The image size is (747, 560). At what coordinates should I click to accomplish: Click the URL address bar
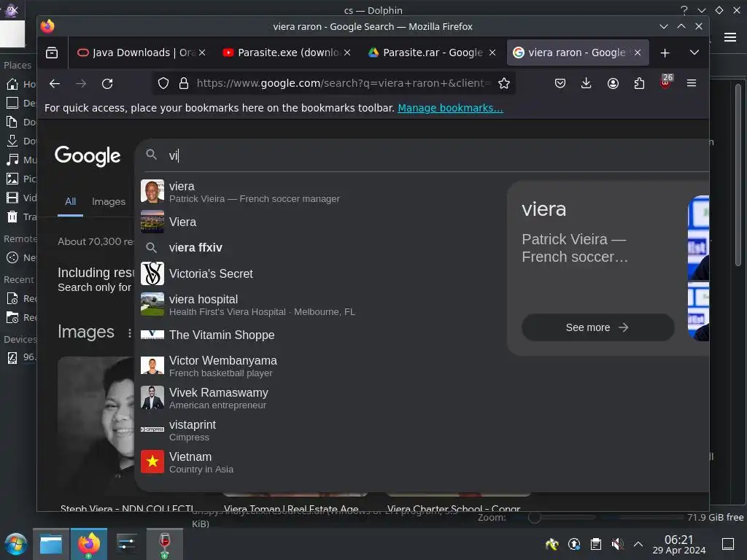(343, 84)
